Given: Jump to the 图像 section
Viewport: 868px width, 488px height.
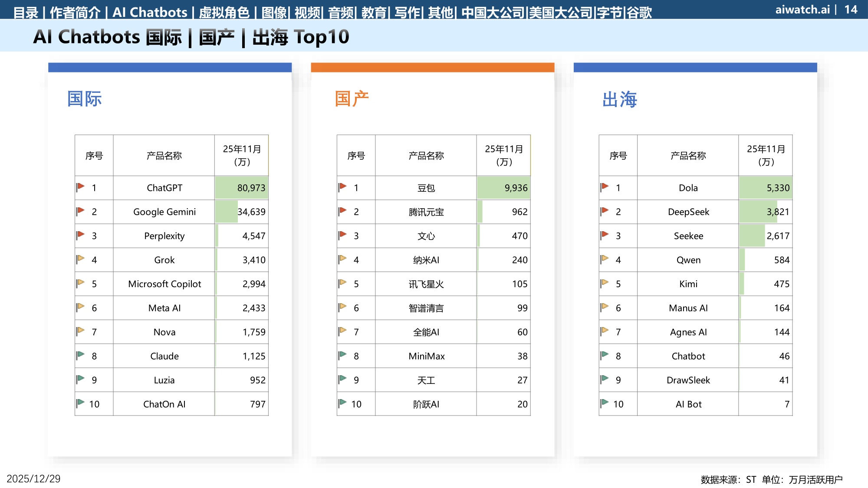Looking at the screenshot, I should point(274,13).
